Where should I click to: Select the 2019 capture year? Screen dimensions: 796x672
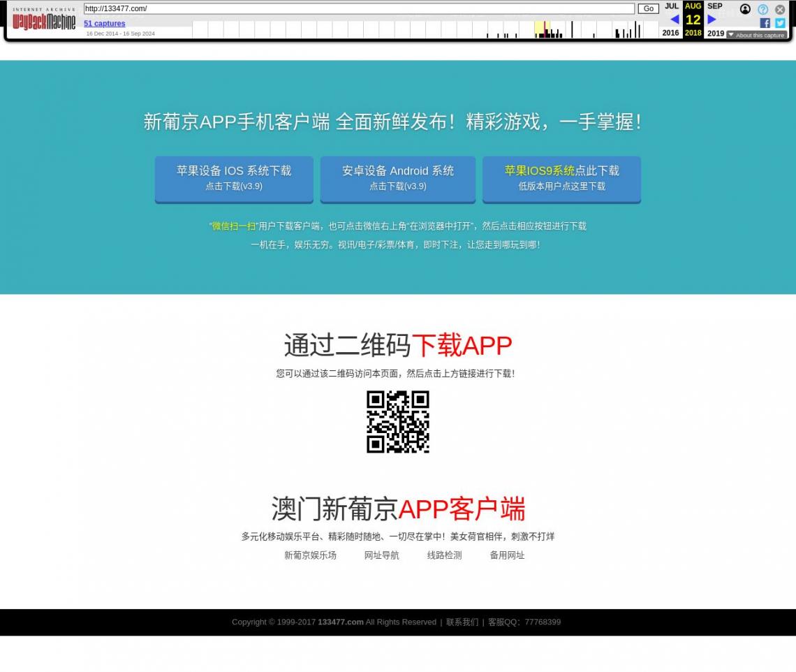pos(716,33)
